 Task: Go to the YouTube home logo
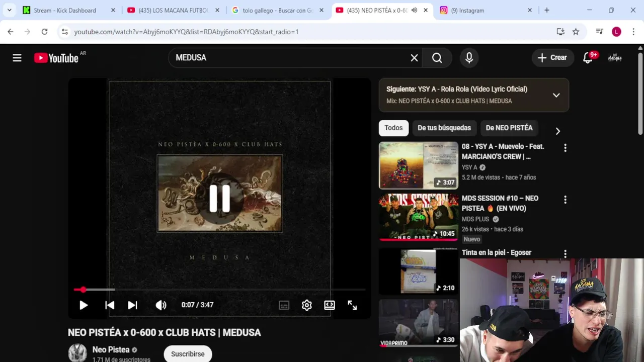(56, 58)
